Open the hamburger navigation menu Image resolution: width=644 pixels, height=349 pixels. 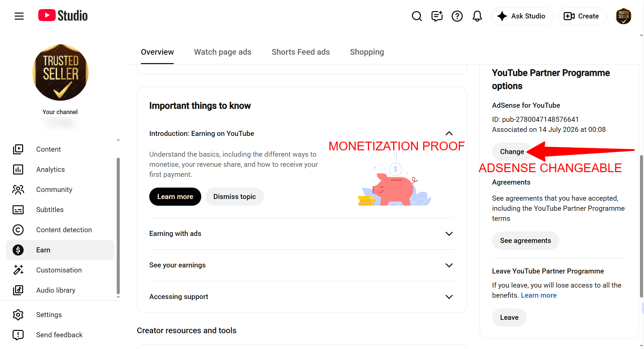(x=19, y=16)
